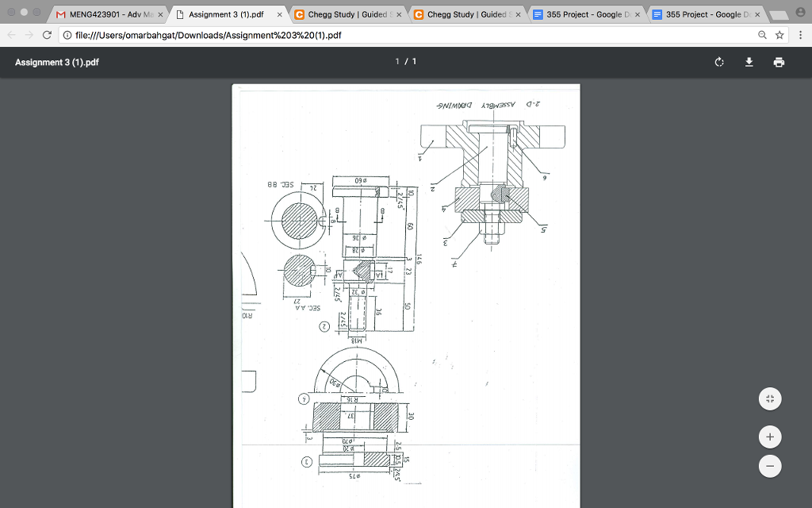
Task: Print the PDF document
Action: click(779, 62)
